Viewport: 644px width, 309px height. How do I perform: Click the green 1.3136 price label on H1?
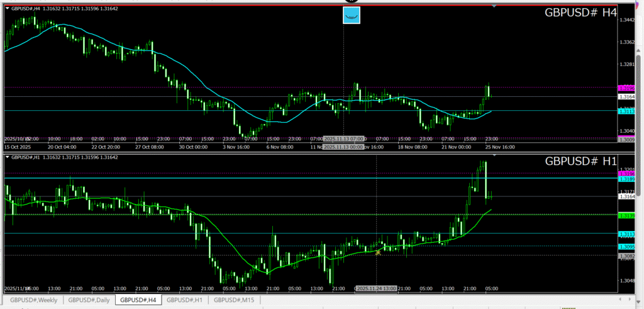click(626, 216)
